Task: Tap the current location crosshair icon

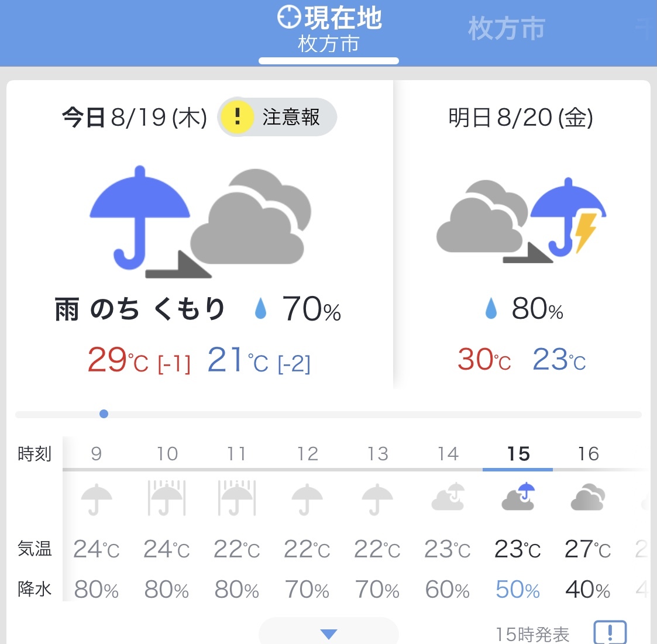Action: tap(289, 18)
